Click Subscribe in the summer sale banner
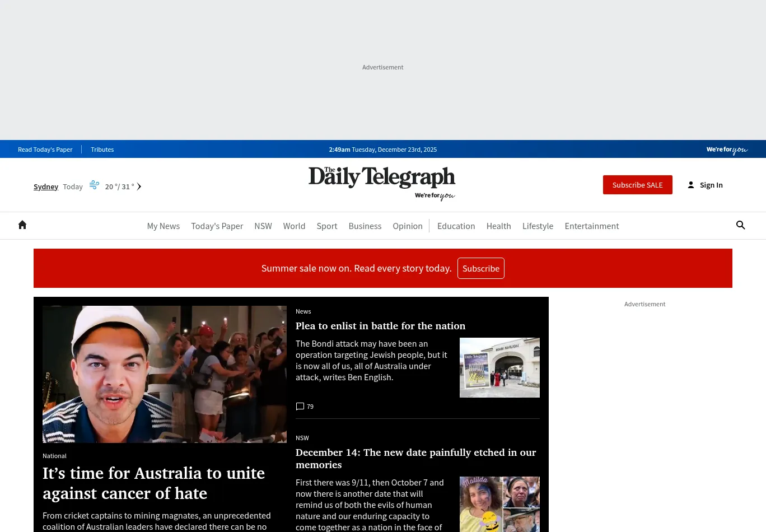Viewport: 766px width, 532px height. tap(480, 268)
